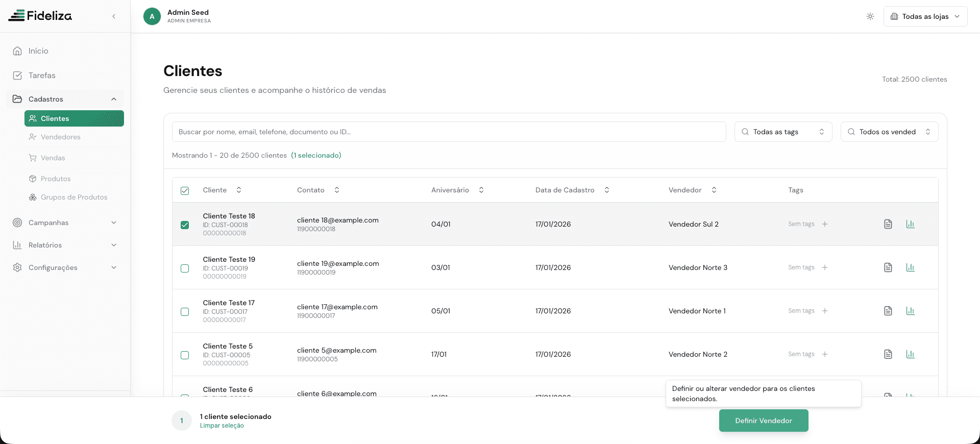Focus the client search input field
Screen dimensions: 980x444
448,132
